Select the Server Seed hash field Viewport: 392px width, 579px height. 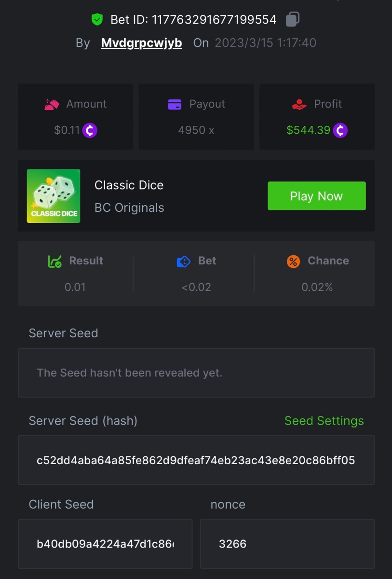point(196,460)
